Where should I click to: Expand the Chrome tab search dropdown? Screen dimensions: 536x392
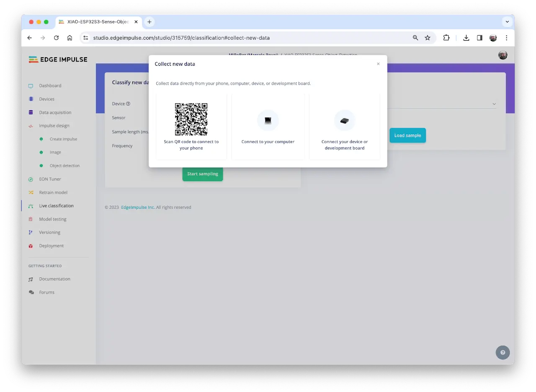pyautogui.click(x=507, y=22)
